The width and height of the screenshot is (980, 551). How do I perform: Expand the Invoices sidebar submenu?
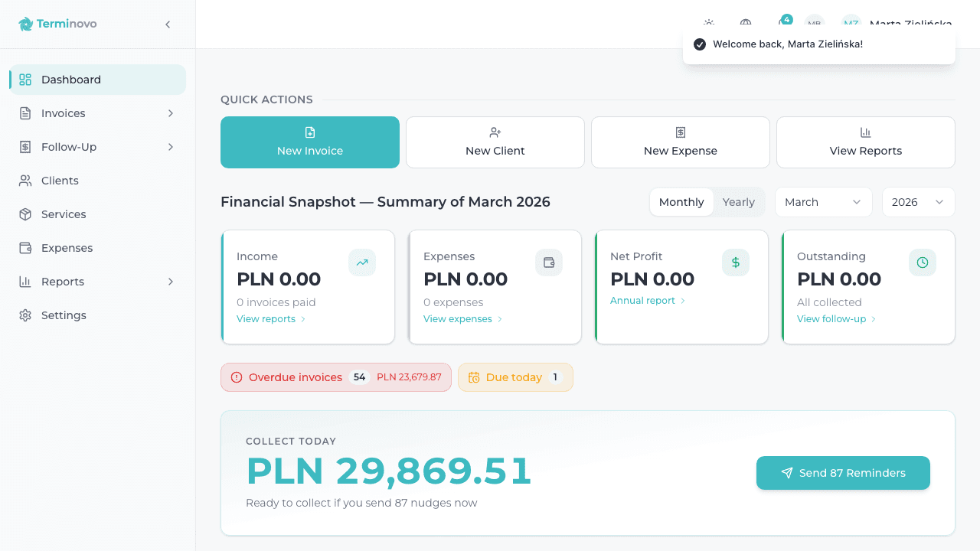171,113
